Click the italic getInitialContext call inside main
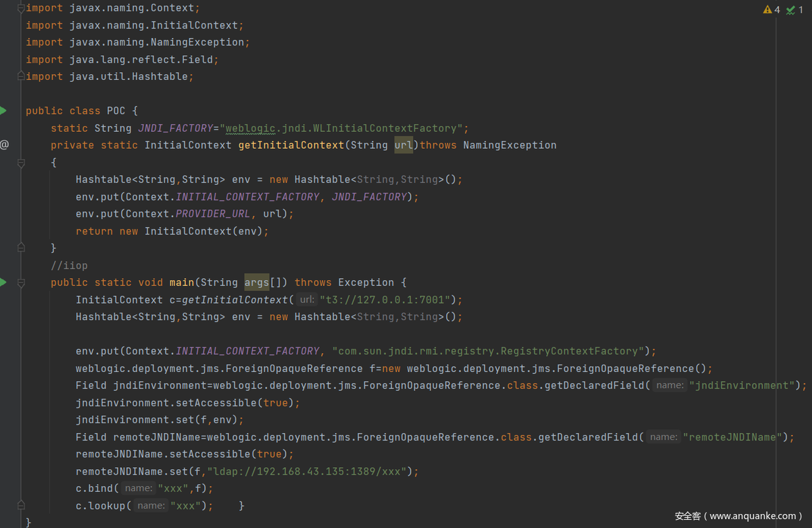 235,300
